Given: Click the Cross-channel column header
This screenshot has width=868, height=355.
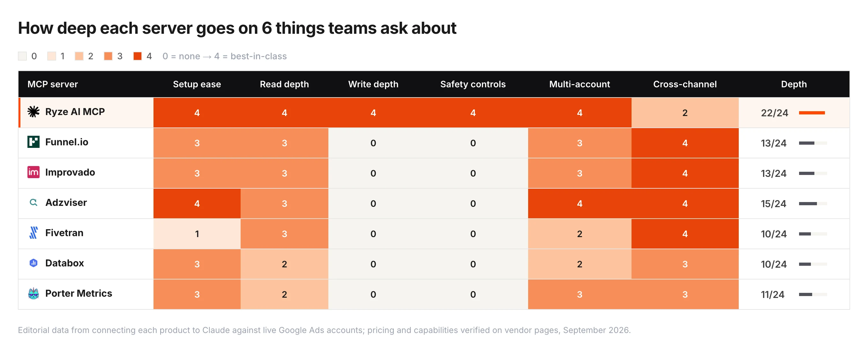Looking at the screenshot, I should 685,84.
